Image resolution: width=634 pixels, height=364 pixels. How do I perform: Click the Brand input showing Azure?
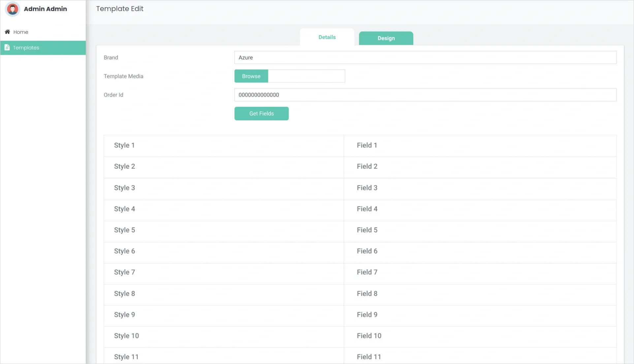426,57
